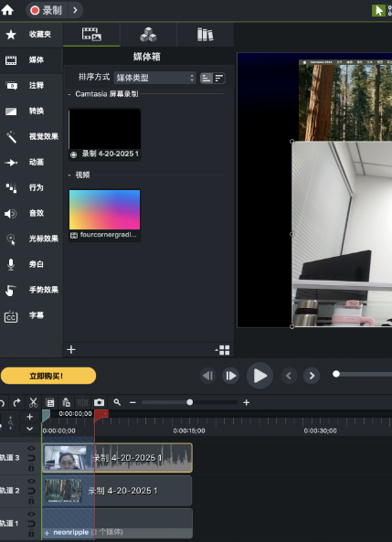
Task: Click the Home icon at top left
Action: 7,10
